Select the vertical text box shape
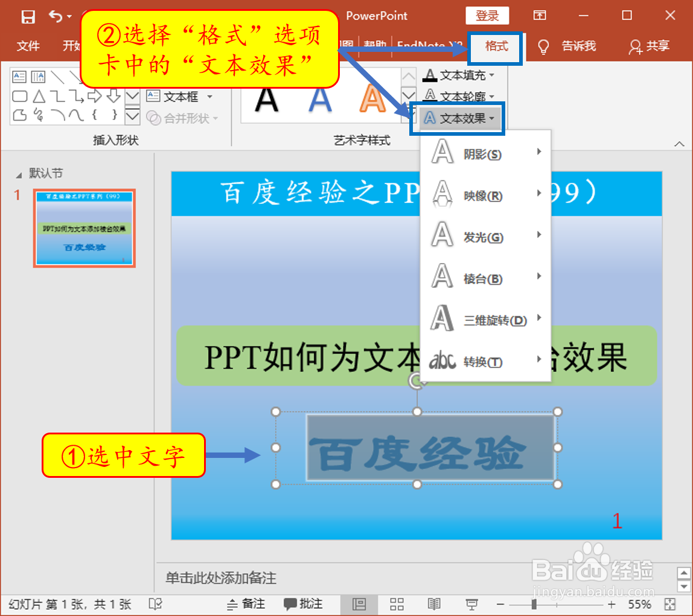 [39, 77]
